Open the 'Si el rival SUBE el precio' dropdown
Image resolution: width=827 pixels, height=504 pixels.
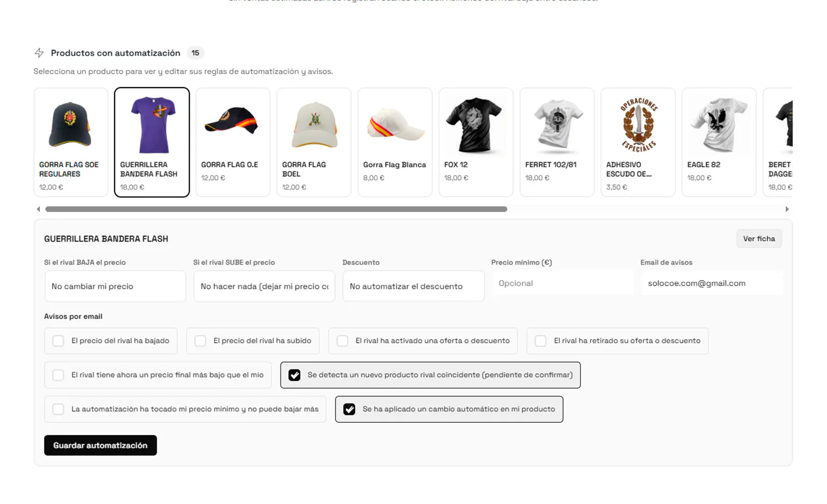[264, 286]
